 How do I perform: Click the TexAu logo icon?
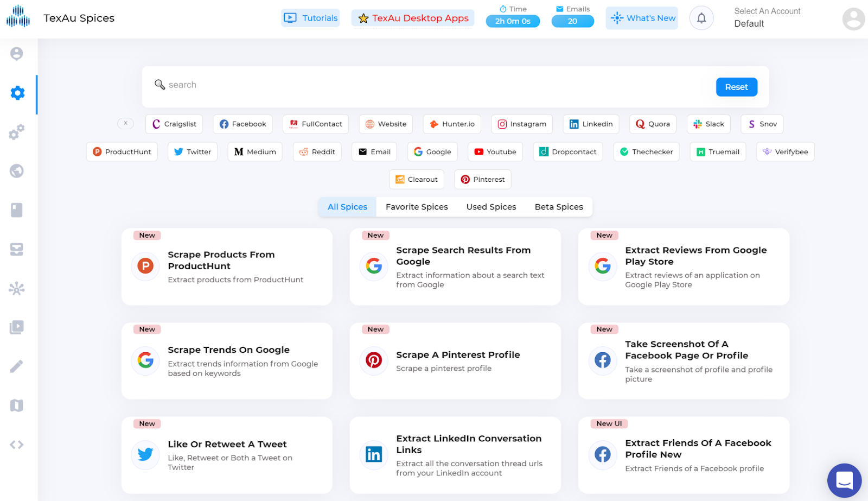click(x=18, y=16)
